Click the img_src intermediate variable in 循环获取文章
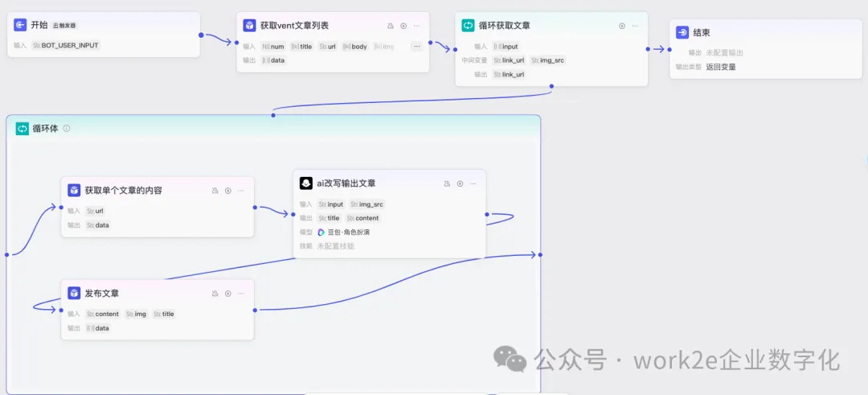The width and height of the screenshot is (868, 395). coord(547,60)
